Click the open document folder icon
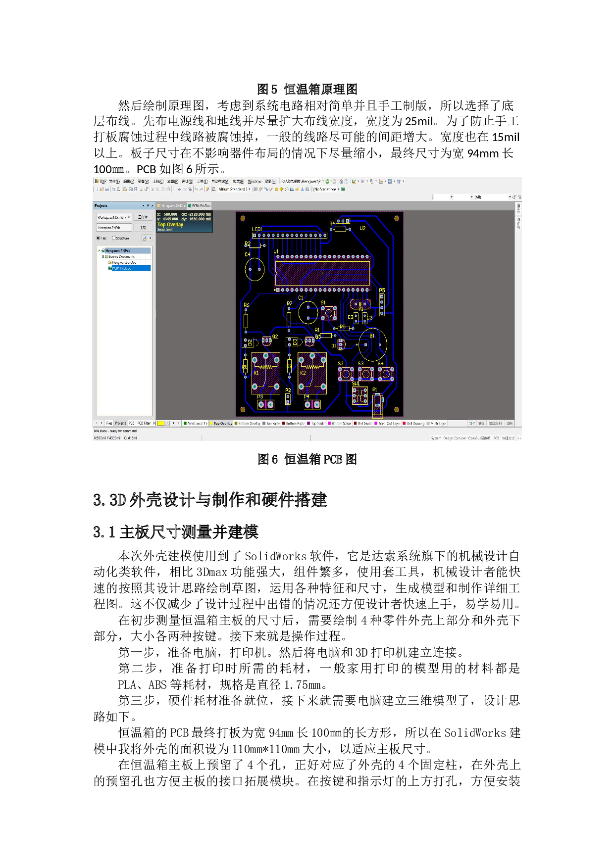Viewport: 614px width, 868px height. click(x=102, y=189)
